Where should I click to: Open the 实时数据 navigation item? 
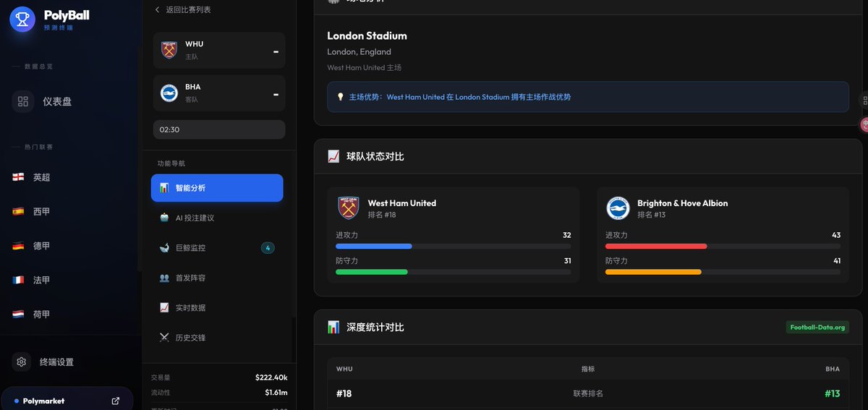[x=217, y=307]
